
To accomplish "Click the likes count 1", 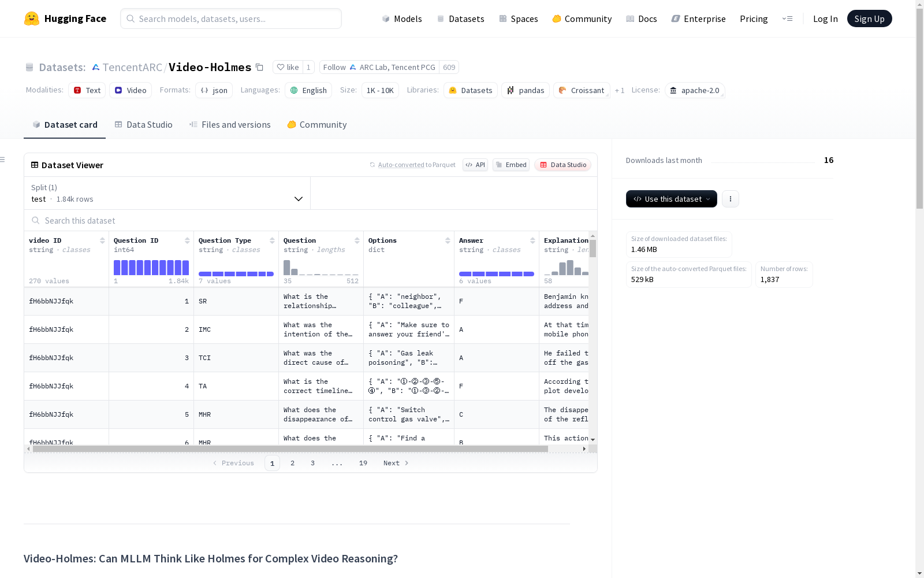I will 308,67.
